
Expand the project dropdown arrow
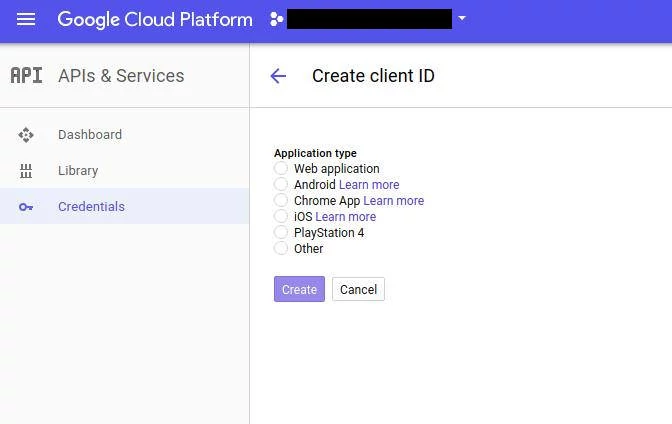(462, 18)
